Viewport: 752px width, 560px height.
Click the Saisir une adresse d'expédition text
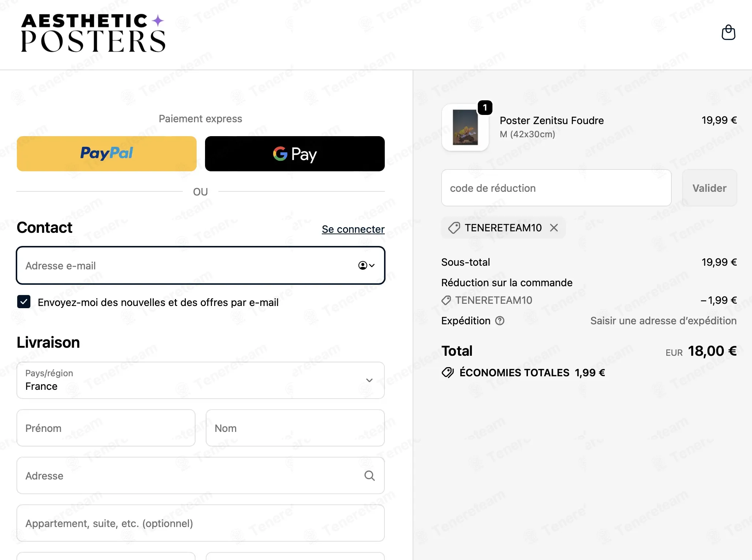point(663,321)
